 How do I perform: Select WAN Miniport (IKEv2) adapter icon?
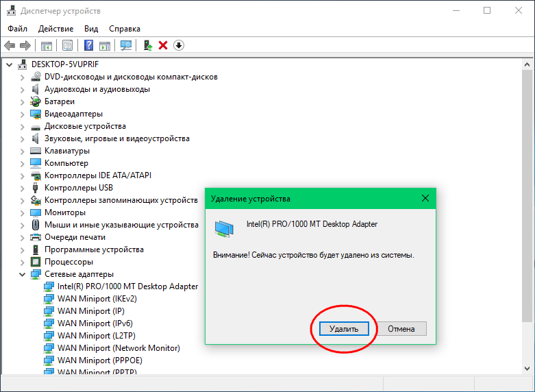49,299
